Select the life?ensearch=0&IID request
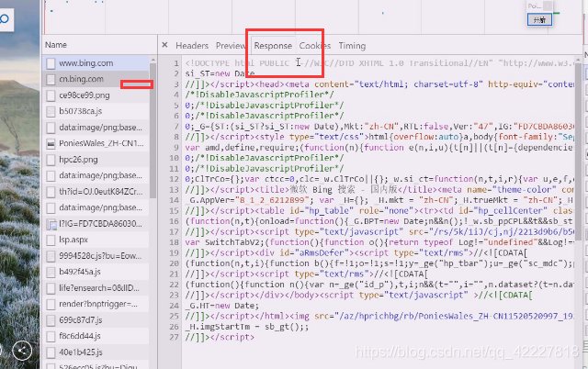The height and width of the screenshot is (369, 588). 96,288
